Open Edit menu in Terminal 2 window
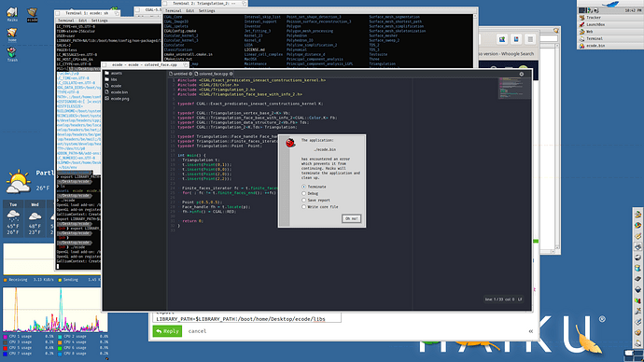 pyautogui.click(x=190, y=11)
